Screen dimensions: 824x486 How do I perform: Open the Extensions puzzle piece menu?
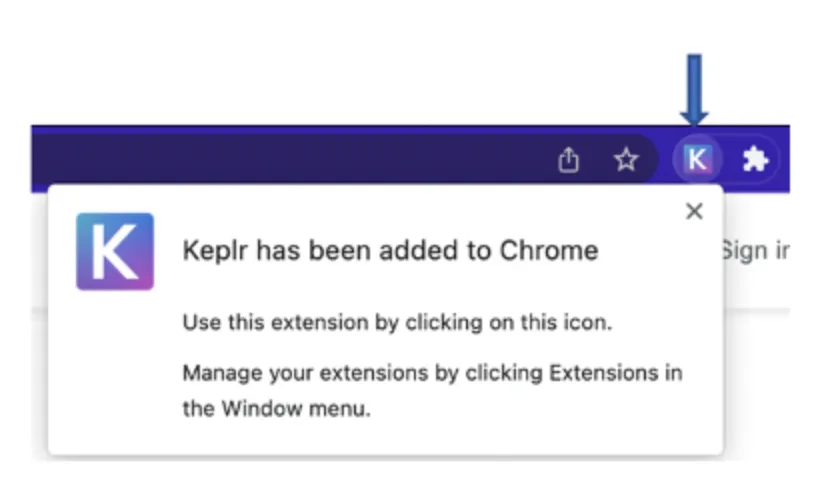(755, 159)
